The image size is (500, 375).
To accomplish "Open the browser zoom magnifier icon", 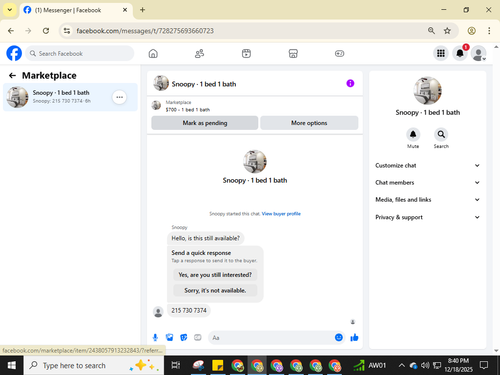I will click(431, 31).
